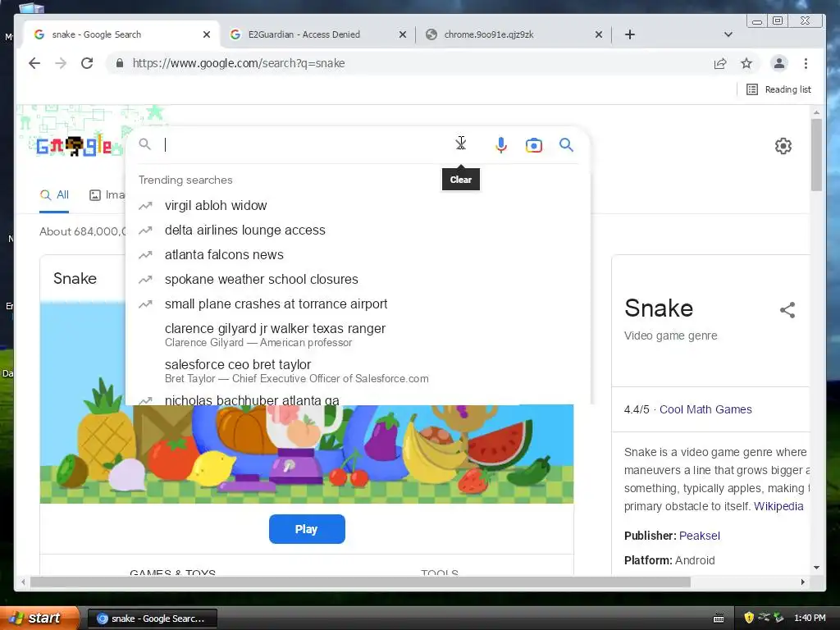
Task: Switch to E2Guardian - Access Denied tab
Action: [x=317, y=34]
